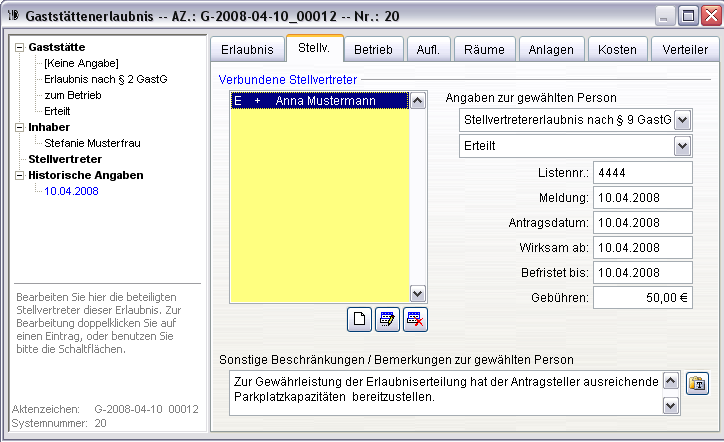Image resolution: width=724 pixels, height=442 pixels.
Task: Click the 10.04.2008 historical entry link
Action: [x=71, y=191]
